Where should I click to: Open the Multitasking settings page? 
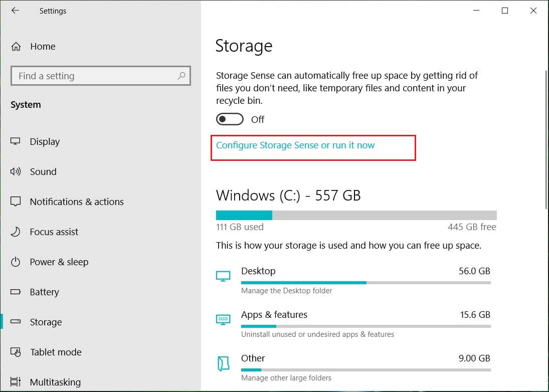pyautogui.click(x=55, y=382)
